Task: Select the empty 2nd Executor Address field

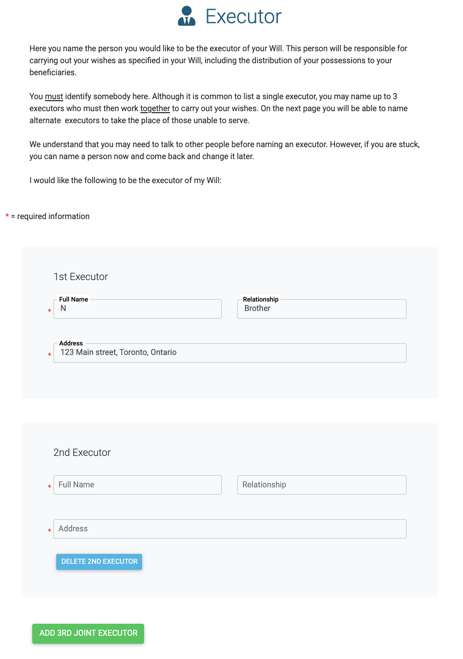Action: click(x=230, y=529)
